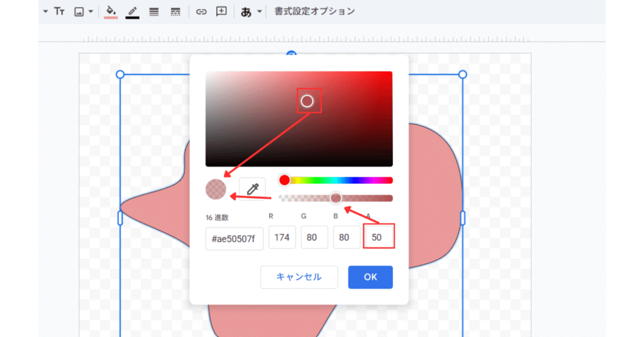Image resolution: width=644 pixels, height=337 pixels.
Task: Open the border dash style icon
Action: pos(175,12)
